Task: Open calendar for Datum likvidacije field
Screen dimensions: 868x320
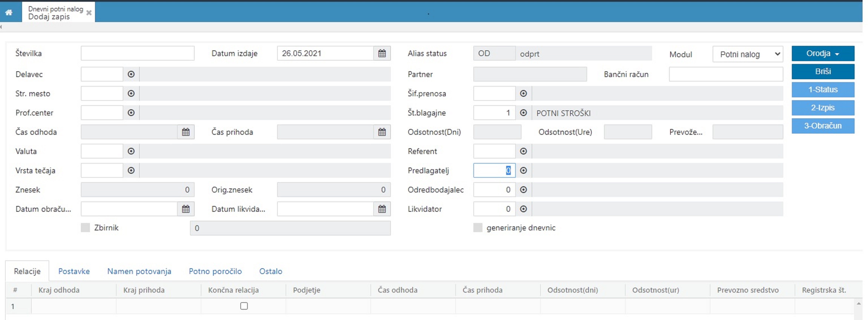Action: point(382,209)
